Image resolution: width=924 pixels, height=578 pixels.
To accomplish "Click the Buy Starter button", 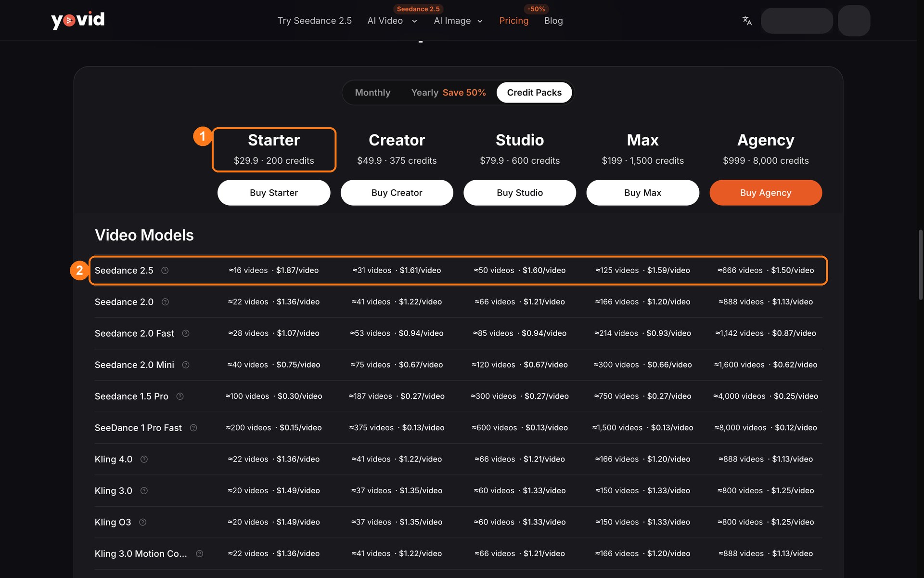I will [x=274, y=193].
